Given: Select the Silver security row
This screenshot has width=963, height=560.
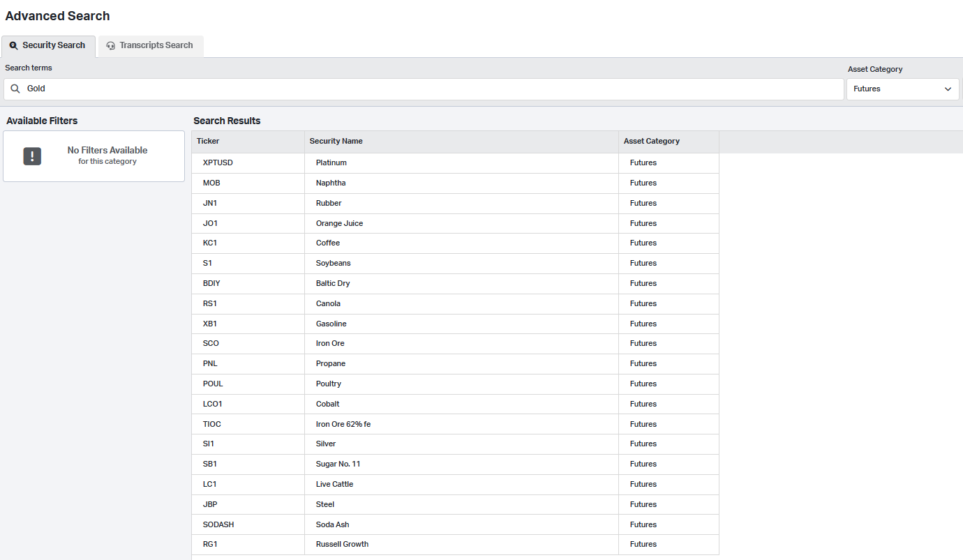Looking at the screenshot, I should (x=325, y=444).
